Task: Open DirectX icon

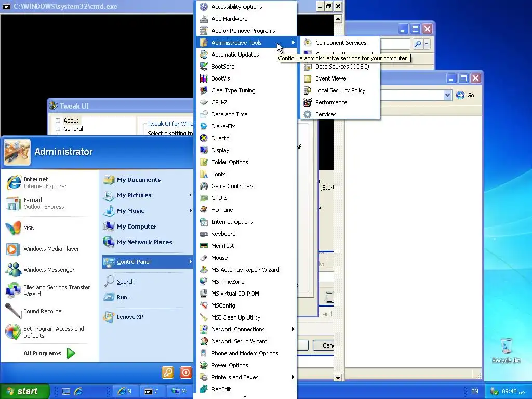Action: pyautogui.click(x=204, y=138)
